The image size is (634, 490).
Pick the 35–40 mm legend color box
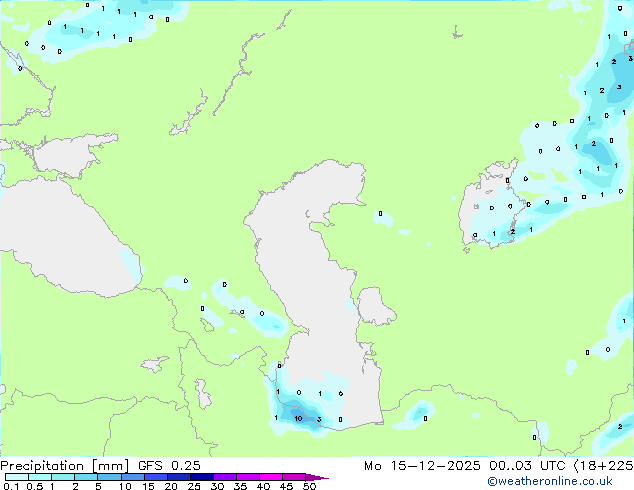click(x=247, y=477)
